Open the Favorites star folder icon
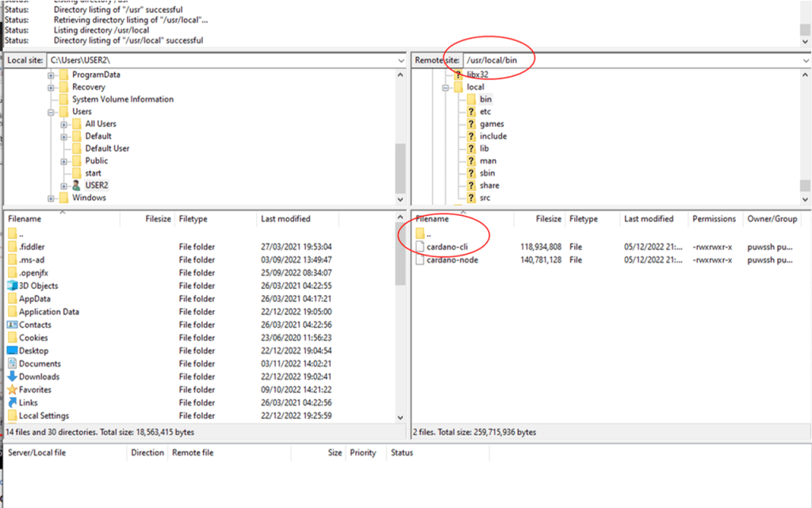812x508 pixels. (x=13, y=390)
